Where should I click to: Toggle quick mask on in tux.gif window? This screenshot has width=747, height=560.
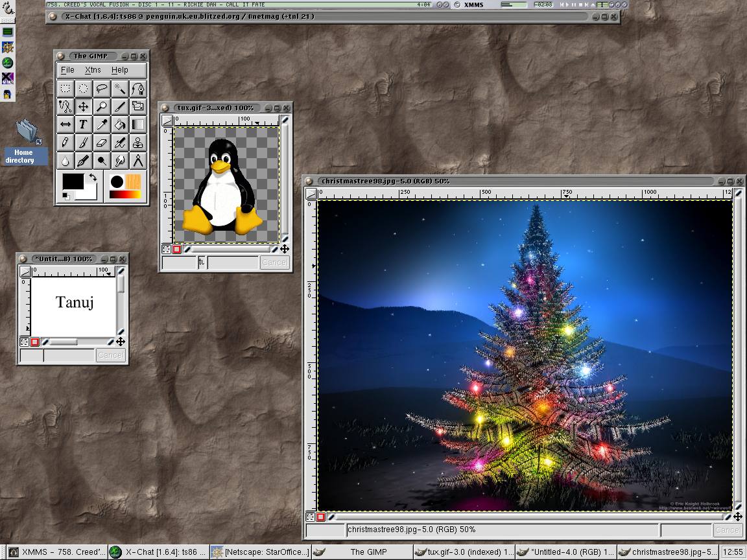point(176,249)
